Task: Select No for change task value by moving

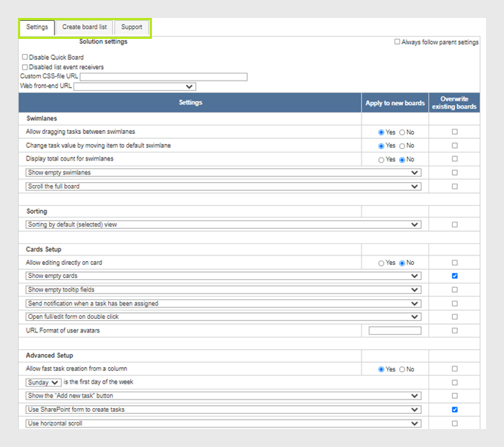Action: (402, 146)
